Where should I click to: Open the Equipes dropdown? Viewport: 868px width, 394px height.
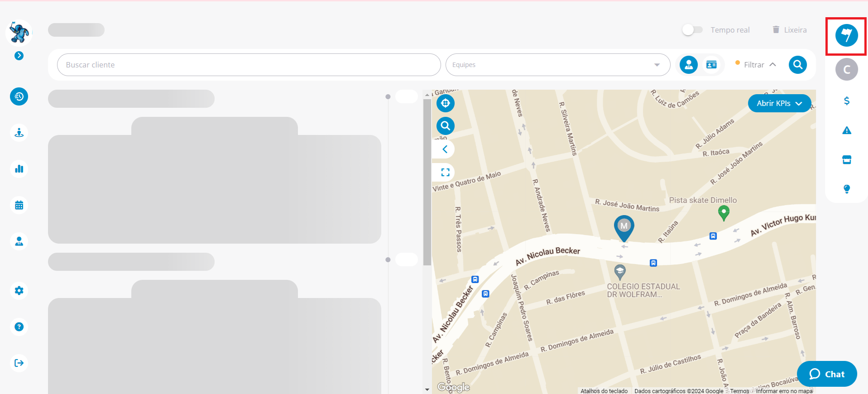pyautogui.click(x=558, y=65)
